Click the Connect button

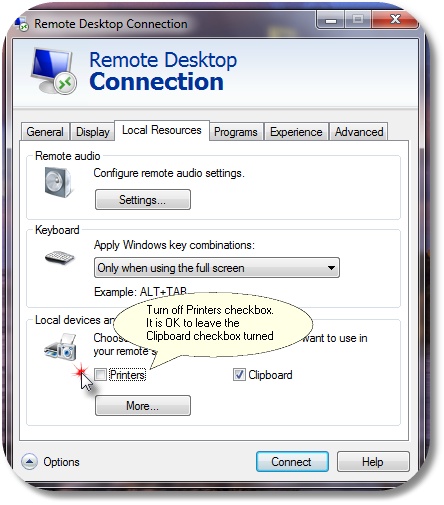(x=292, y=462)
